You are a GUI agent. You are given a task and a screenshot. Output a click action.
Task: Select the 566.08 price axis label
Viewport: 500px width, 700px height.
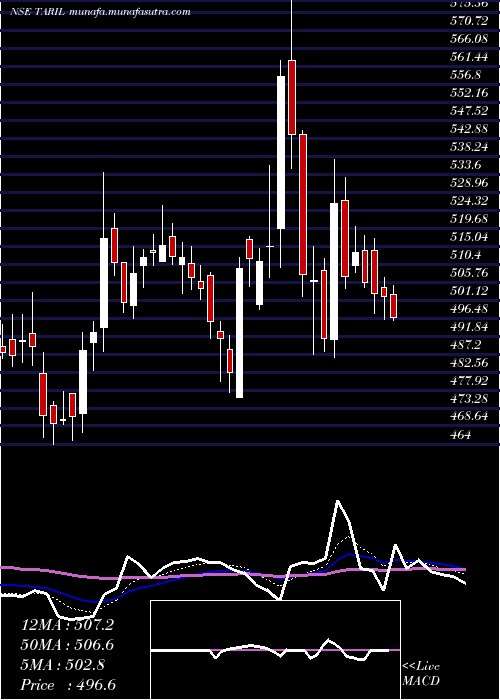point(468,38)
